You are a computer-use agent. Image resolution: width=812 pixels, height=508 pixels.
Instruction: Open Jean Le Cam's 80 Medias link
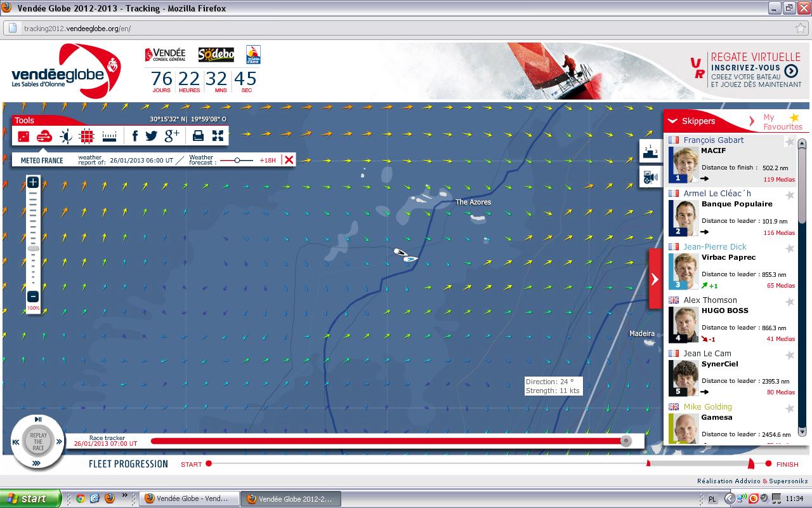[781, 392]
